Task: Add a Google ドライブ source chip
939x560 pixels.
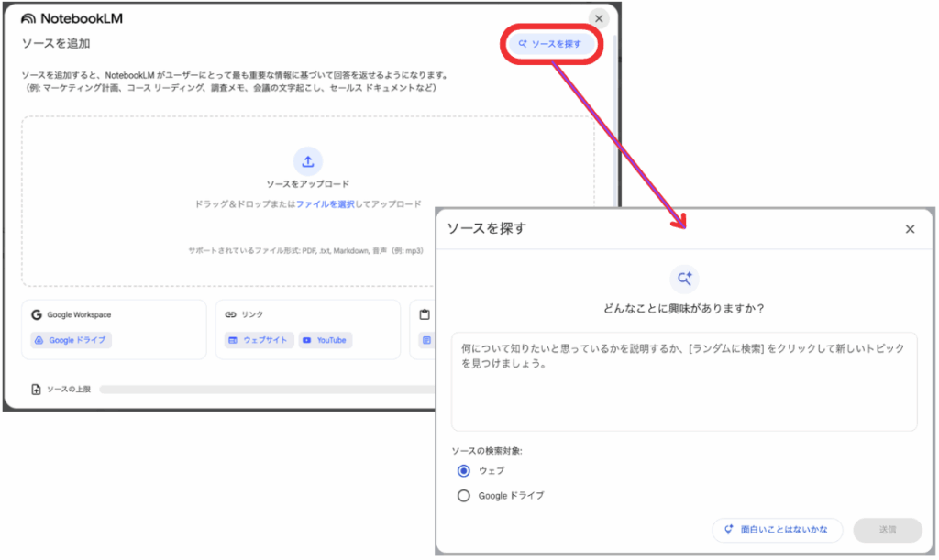Action: click(71, 340)
